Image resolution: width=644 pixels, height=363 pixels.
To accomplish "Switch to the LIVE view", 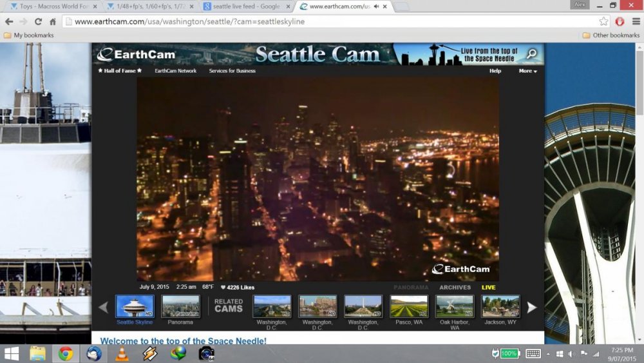I will 488,288.
